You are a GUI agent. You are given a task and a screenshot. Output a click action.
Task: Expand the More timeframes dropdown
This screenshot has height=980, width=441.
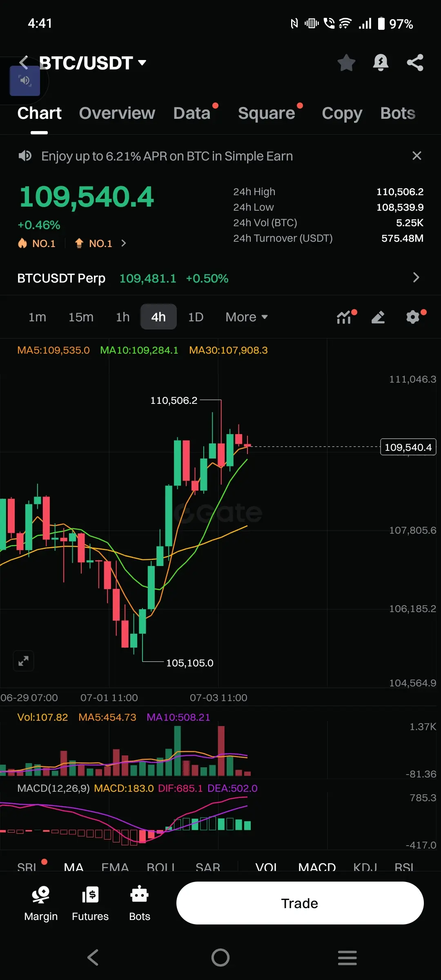[246, 317]
